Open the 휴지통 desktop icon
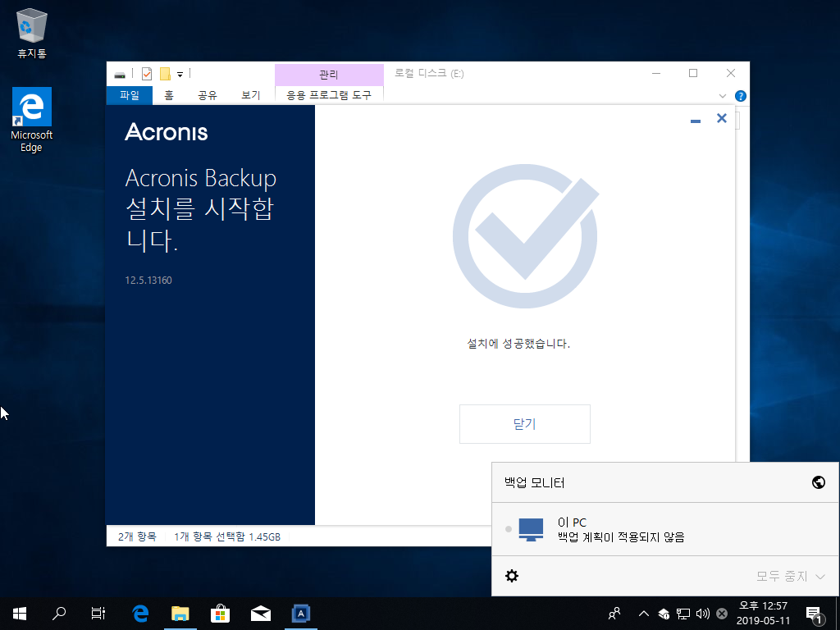 pos(32,33)
